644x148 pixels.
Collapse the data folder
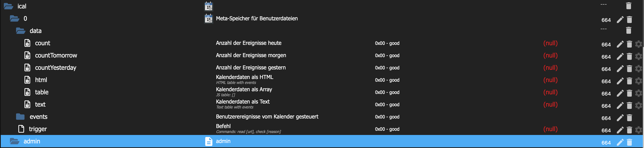tap(20, 31)
